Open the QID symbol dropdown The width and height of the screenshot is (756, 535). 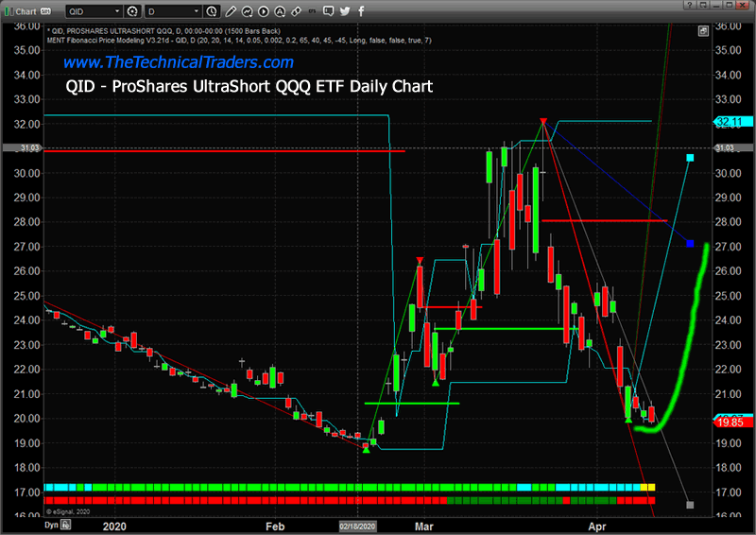(117, 11)
